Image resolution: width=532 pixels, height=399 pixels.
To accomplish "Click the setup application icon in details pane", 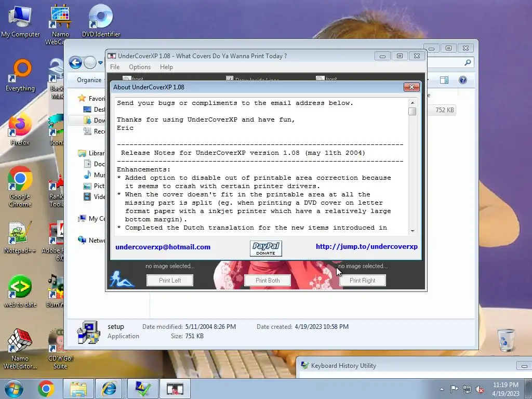I will click(88, 332).
